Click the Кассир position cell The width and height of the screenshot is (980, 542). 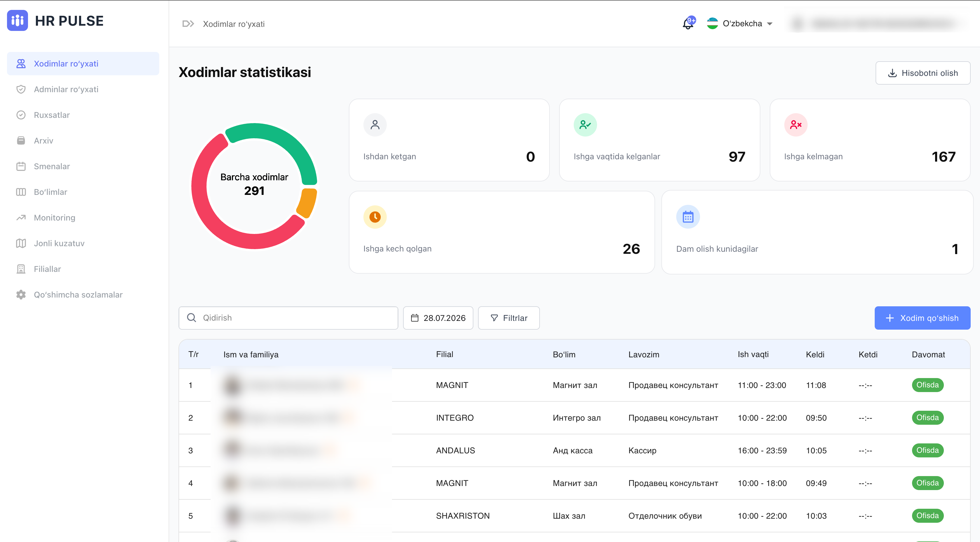point(642,450)
